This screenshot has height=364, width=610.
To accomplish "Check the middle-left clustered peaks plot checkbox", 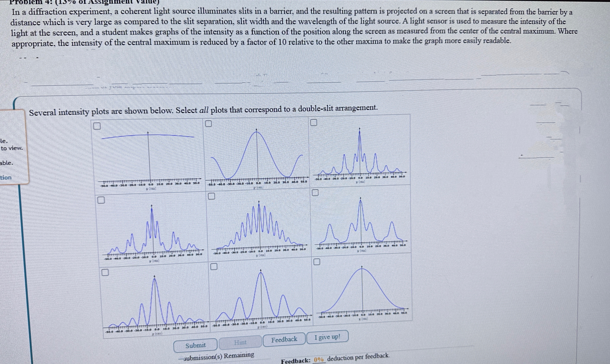I will click(101, 200).
